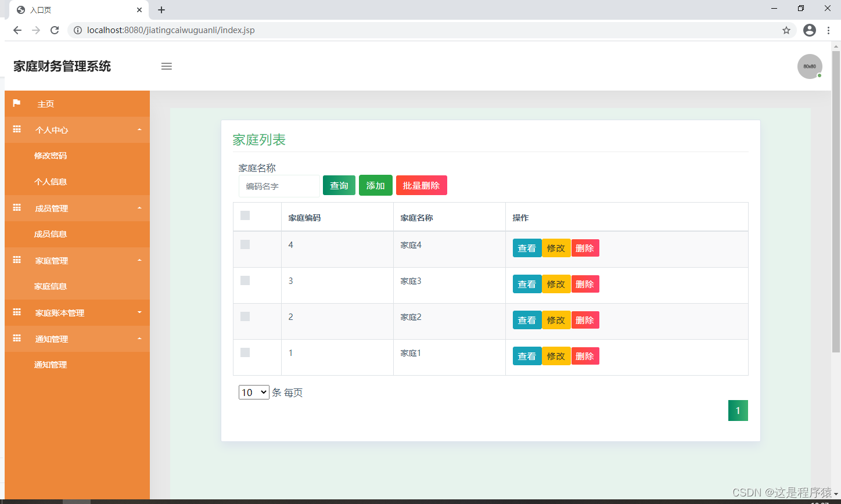Click the 编码名字 search input field
The width and height of the screenshot is (841, 504).
279,186
